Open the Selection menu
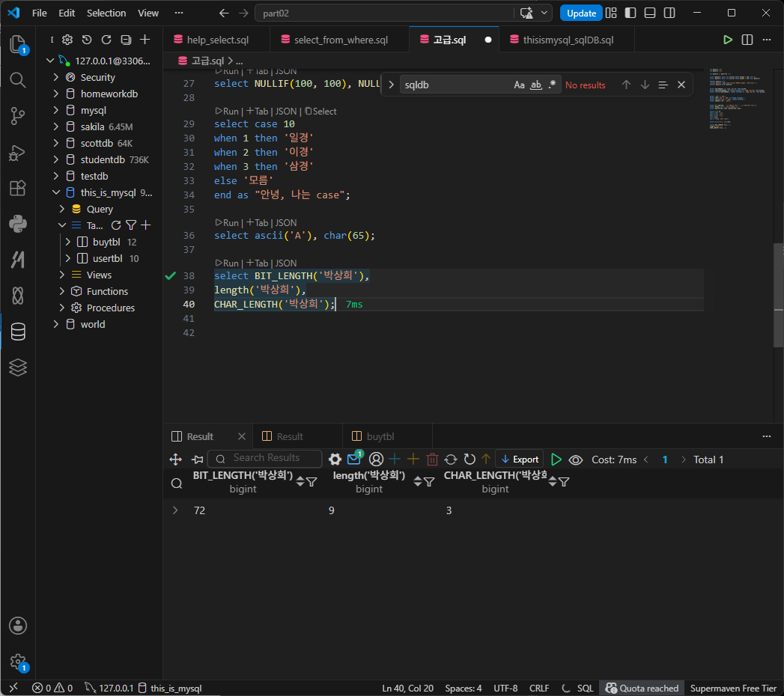Image resolution: width=784 pixels, height=696 pixels. click(x=106, y=13)
